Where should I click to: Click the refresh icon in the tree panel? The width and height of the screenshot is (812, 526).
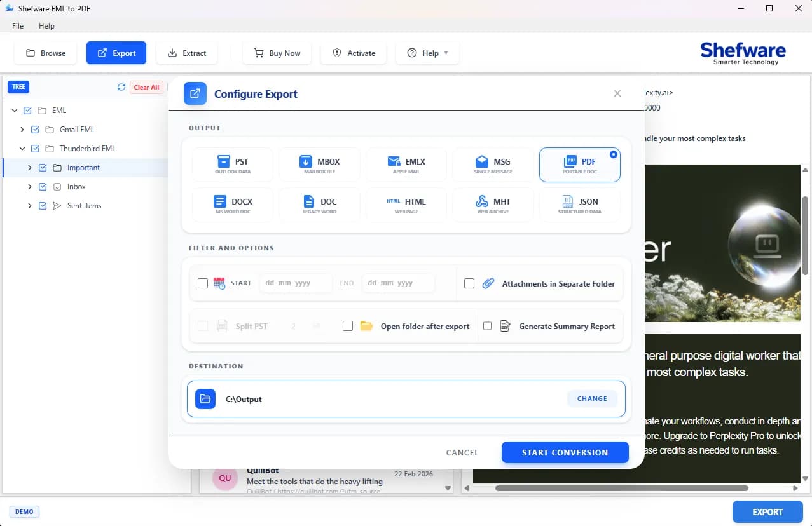click(x=121, y=87)
